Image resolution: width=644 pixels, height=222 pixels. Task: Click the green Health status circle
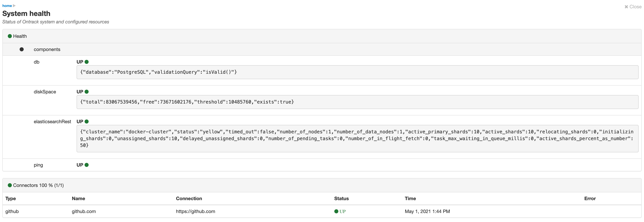click(10, 36)
